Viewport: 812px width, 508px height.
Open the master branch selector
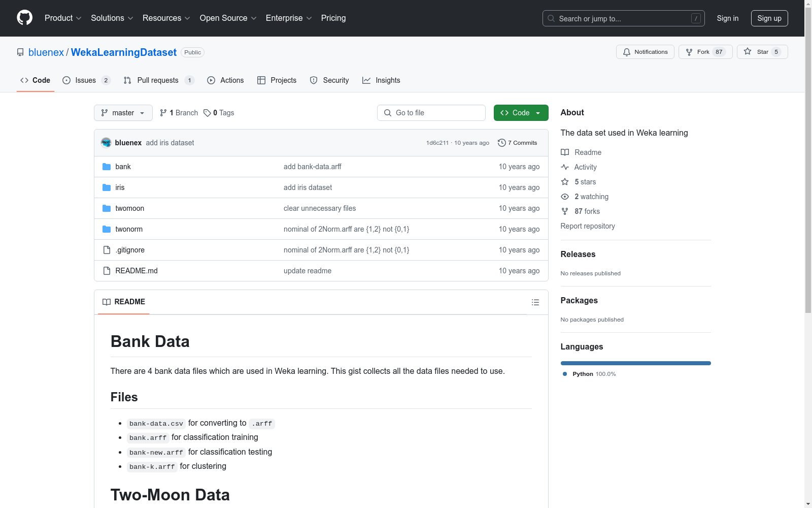[123, 113]
